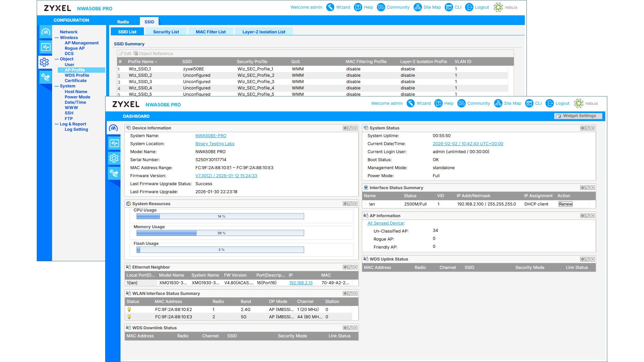Click the nebula icon in the header
Viewport: 644px width, 362px height.
click(x=579, y=103)
